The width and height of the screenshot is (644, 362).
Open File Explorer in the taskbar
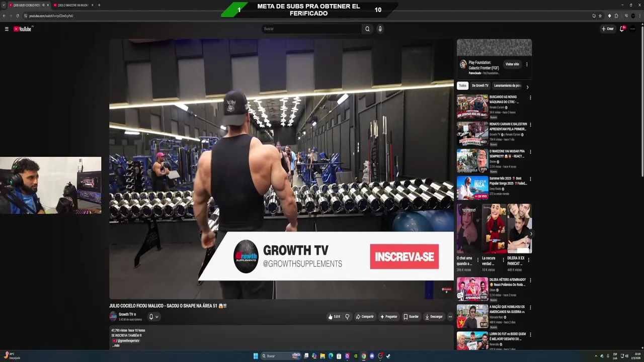tap(323, 356)
